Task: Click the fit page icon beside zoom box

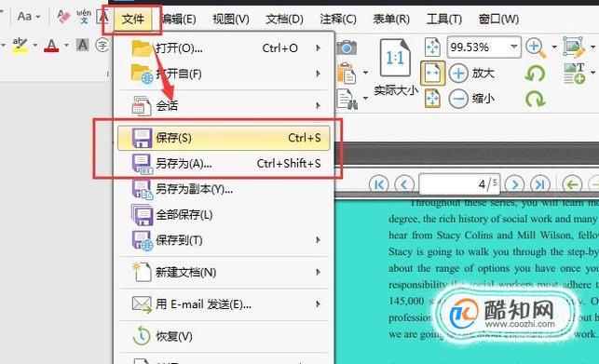Action: [432, 47]
